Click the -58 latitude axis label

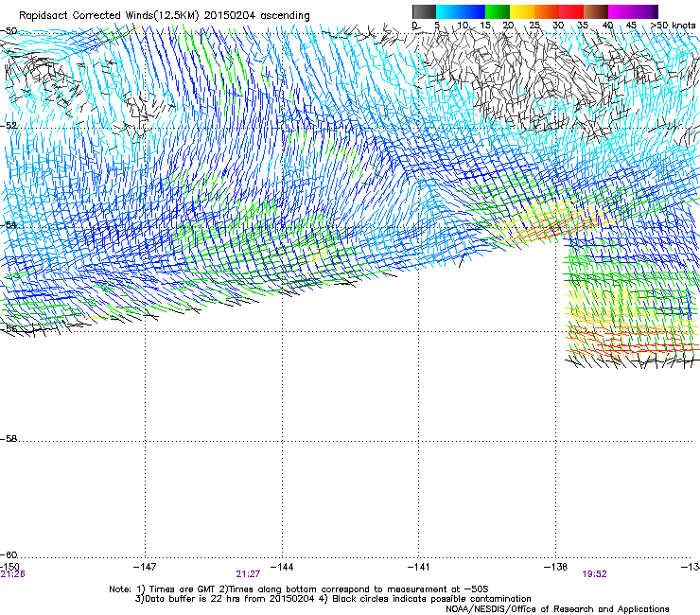tap(9, 439)
